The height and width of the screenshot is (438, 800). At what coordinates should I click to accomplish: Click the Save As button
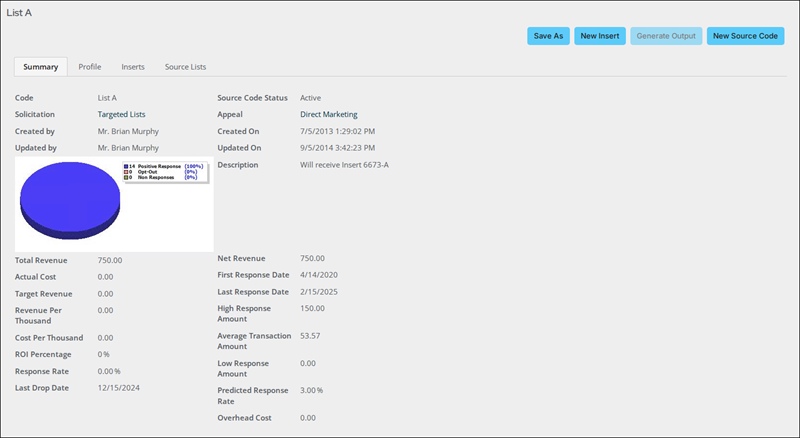coord(548,36)
